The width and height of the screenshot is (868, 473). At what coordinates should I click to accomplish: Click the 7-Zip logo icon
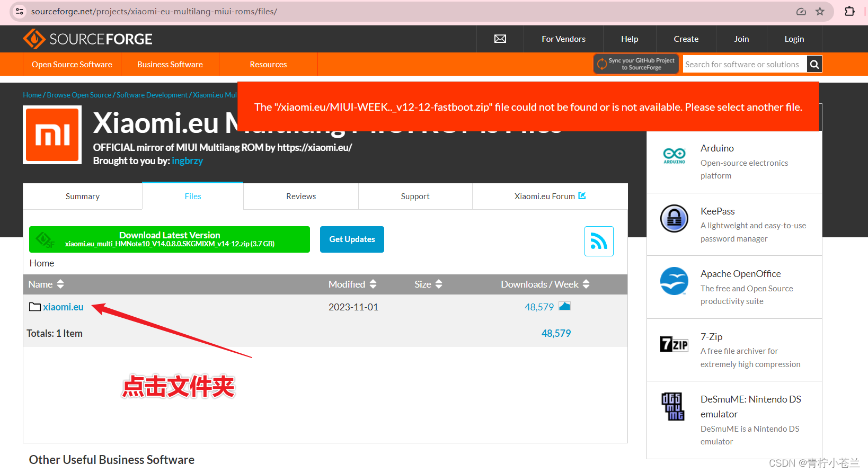click(x=674, y=344)
